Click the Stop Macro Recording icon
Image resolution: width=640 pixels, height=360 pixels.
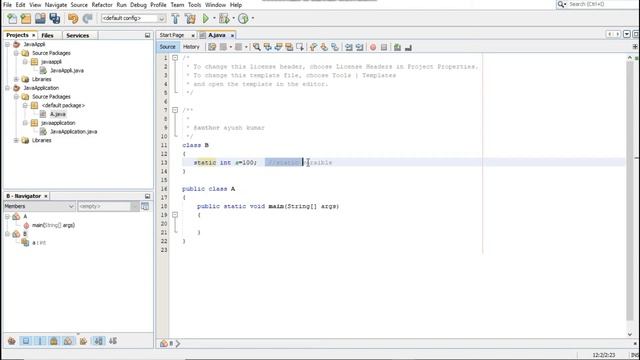(384, 47)
